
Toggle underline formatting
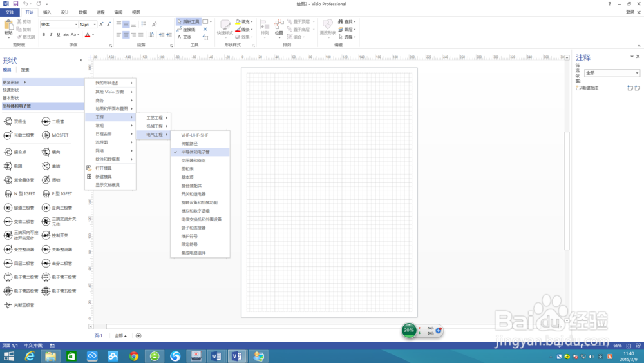point(59,35)
